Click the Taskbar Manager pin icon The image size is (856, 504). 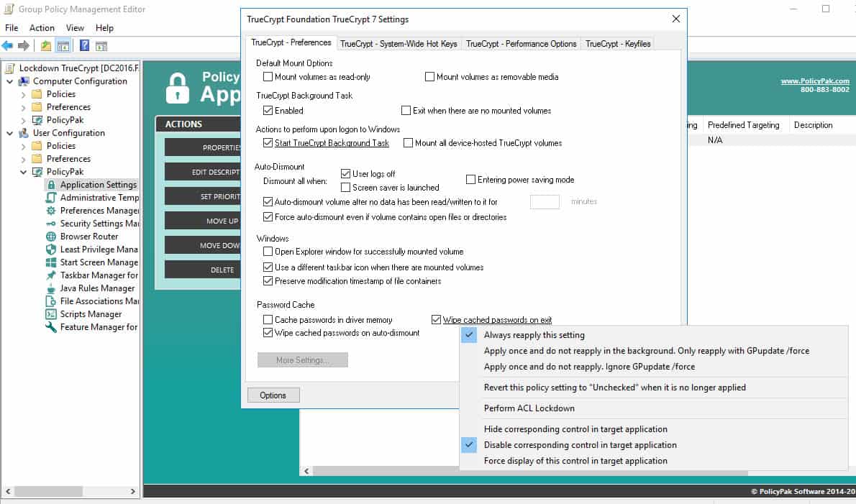pyautogui.click(x=51, y=275)
